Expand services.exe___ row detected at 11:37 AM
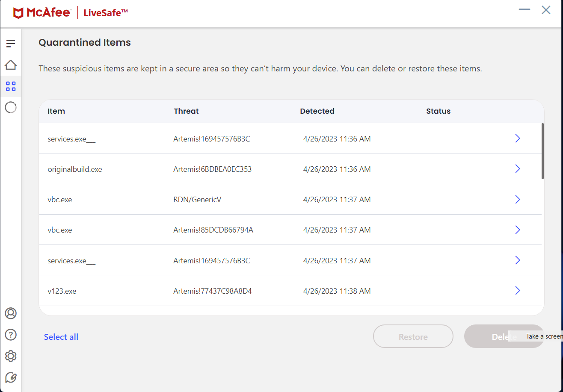563x392 pixels. (x=518, y=260)
